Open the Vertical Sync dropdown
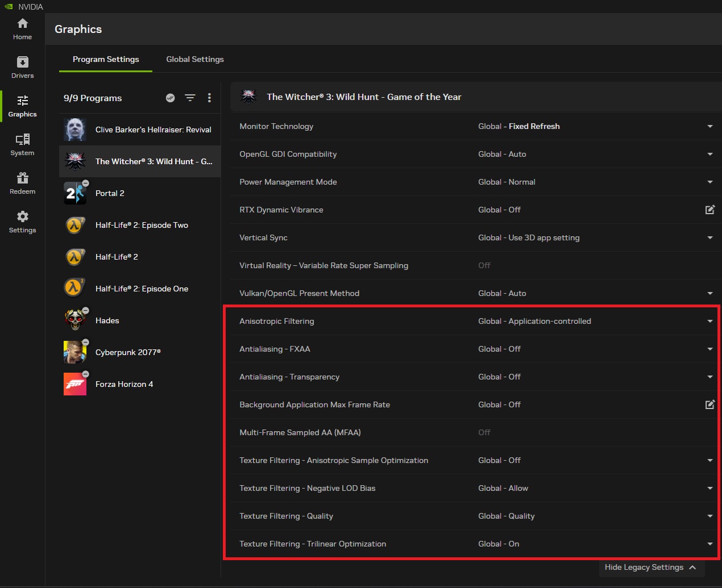This screenshot has height=588, width=722. click(710, 237)
